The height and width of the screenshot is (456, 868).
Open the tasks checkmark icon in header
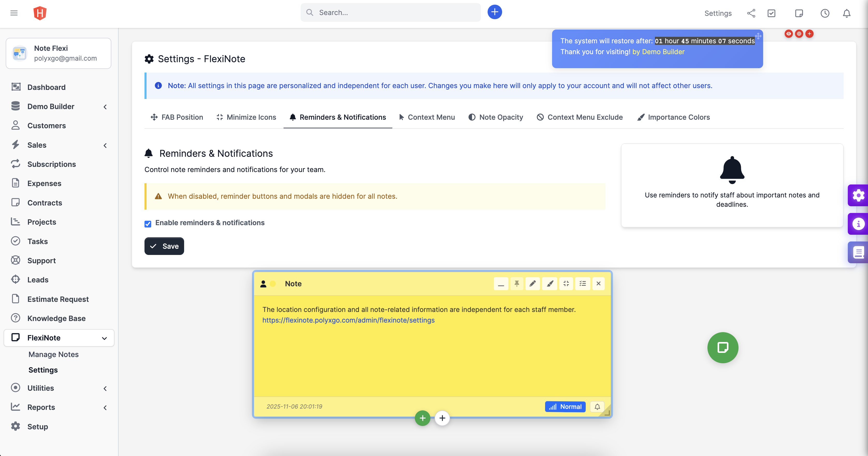pyautogui.click(x=771, y=13)
